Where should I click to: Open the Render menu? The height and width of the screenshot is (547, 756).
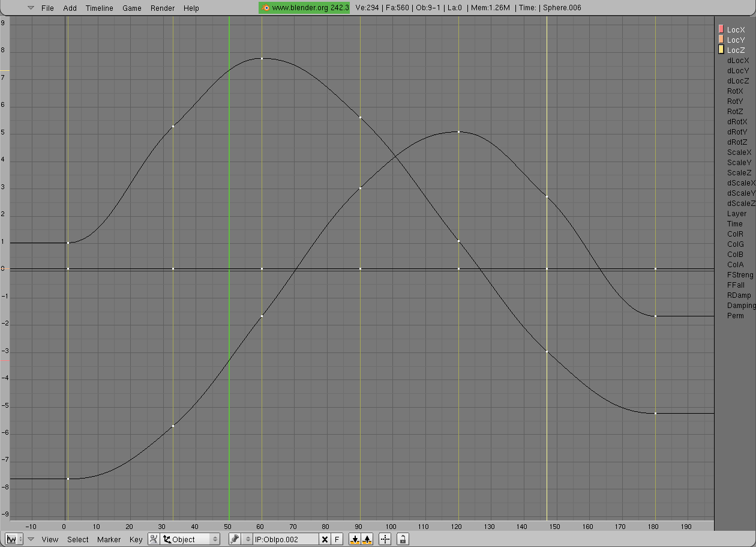tap(163, 8)
